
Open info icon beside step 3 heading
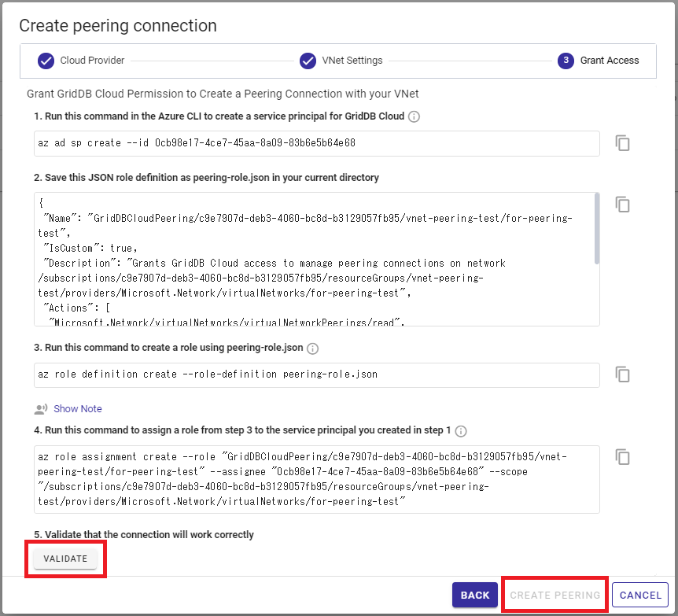(x=312, y=349)
